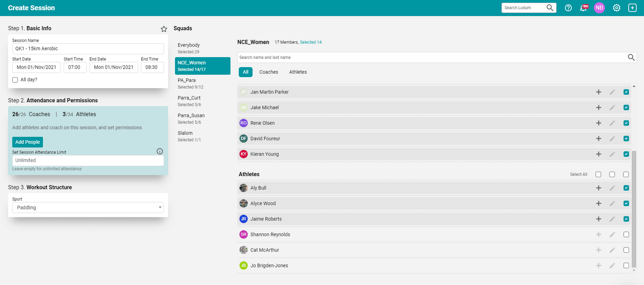Click the pencil icon for Rene Olsen
The width and height of the screenshot is (644, 285).
tap(612, 123)
